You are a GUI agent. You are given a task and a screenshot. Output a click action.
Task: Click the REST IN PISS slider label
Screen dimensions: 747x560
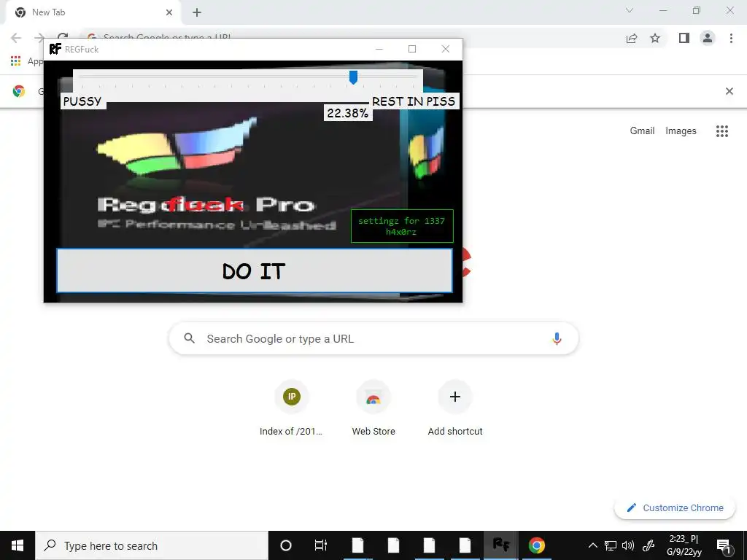coord(413,101)
